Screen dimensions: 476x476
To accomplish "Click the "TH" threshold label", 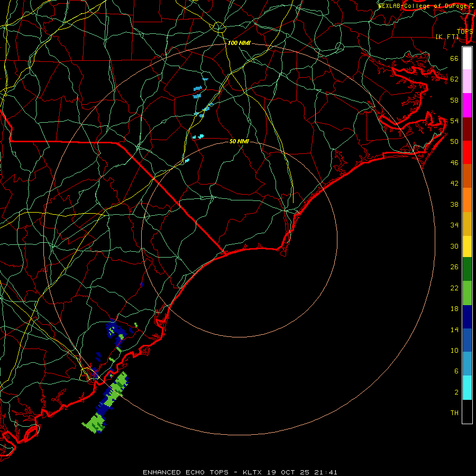I will coord(454,413).
